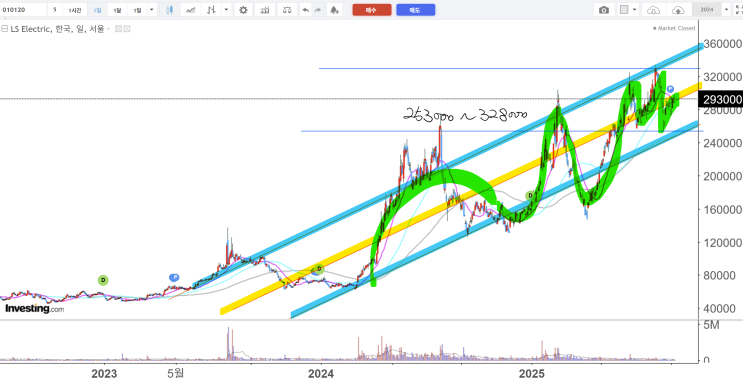Select the 1시간 interval
The width and height of the screenshot is (743, 378).
click(x=75, y=10)
